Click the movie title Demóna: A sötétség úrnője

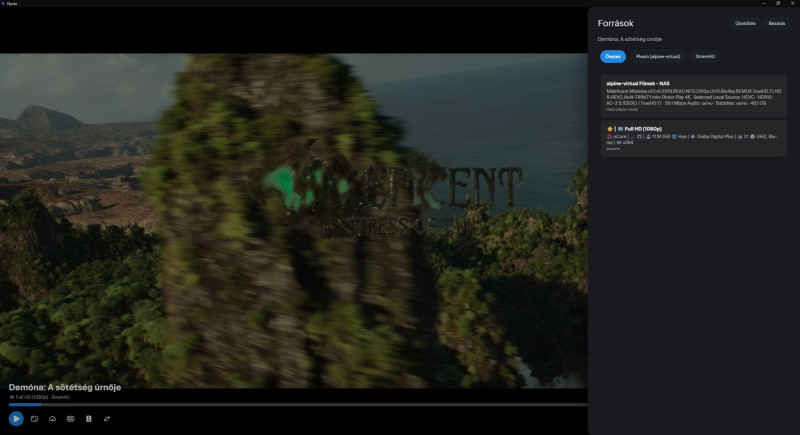[x=65, y=388]
